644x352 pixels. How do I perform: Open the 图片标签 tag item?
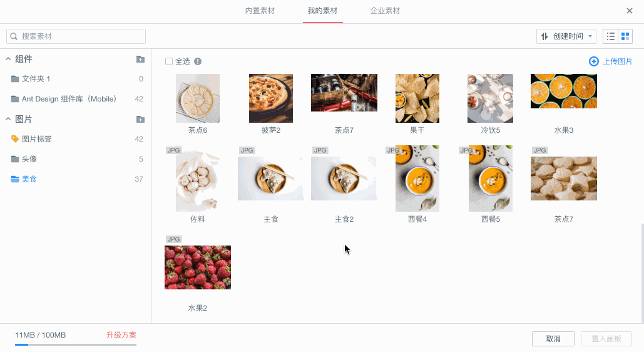tap(76, 139)
